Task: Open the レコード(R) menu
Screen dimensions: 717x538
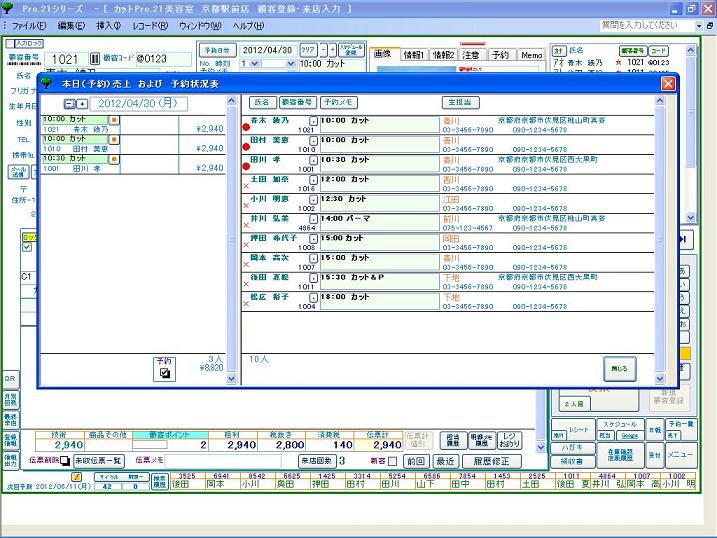Action: click(x=150, y=26)
